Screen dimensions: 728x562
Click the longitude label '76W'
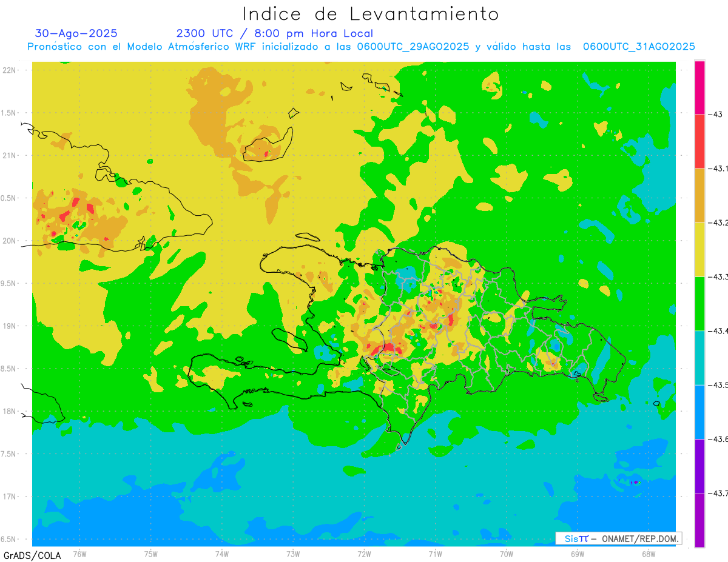point(79,554)
